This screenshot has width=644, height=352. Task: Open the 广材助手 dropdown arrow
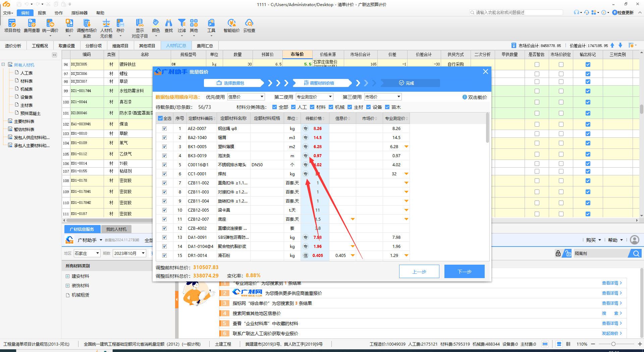[101, 240]
